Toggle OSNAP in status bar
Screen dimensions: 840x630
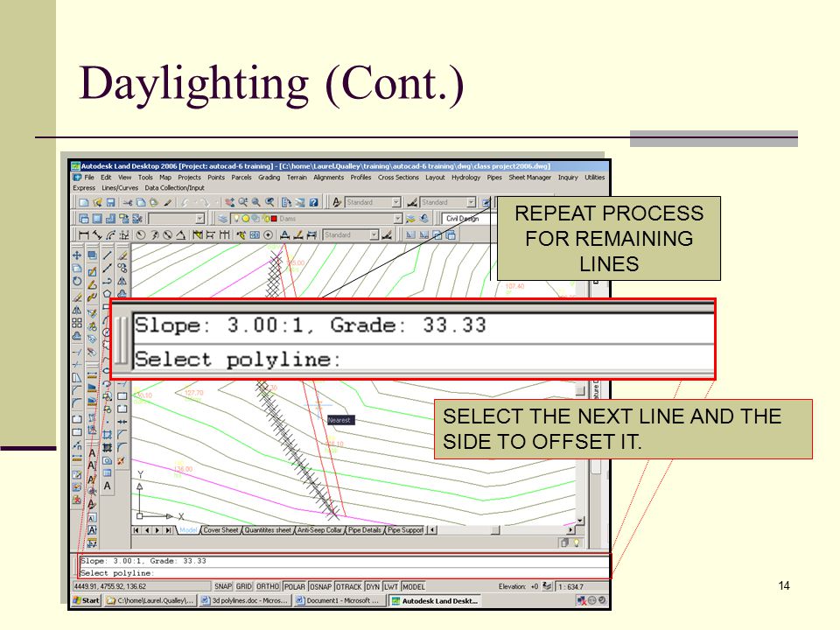pyautogui.click(x=320, y=586)
